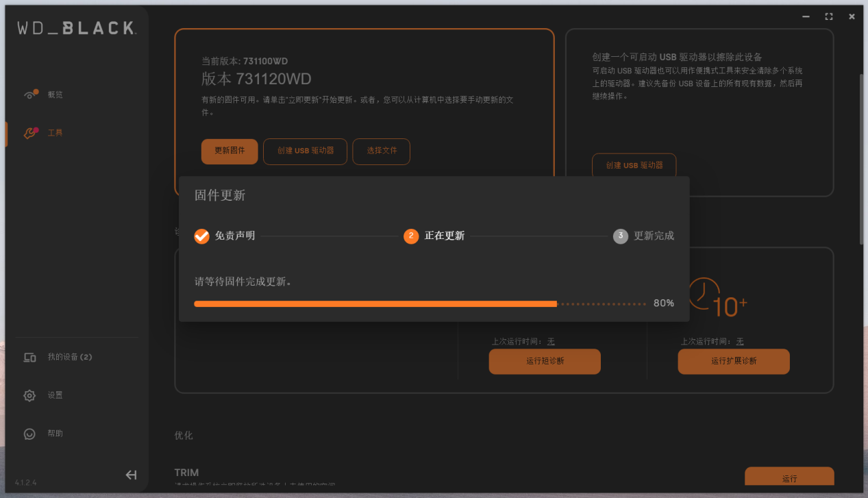The image size is (868, 498).
Task: Open 我的设备 (2) menu item
Action: (x=70, y=357)
